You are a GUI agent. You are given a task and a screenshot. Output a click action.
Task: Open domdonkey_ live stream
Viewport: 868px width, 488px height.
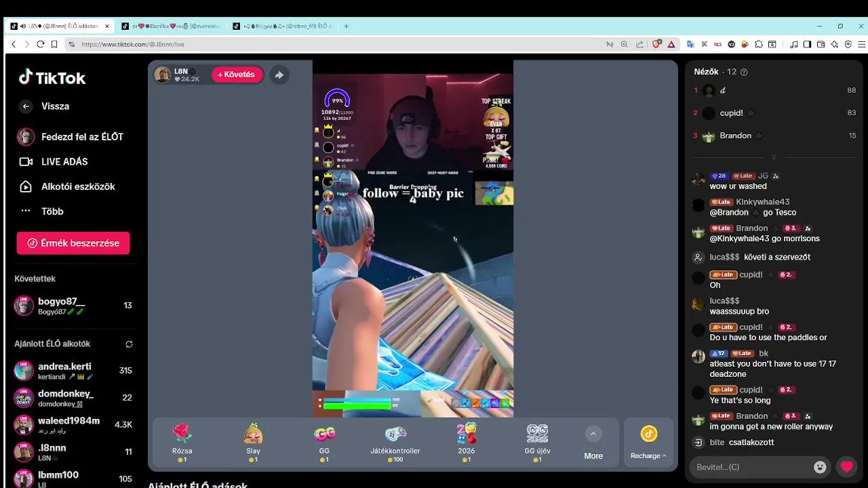(x=73, y=398)
